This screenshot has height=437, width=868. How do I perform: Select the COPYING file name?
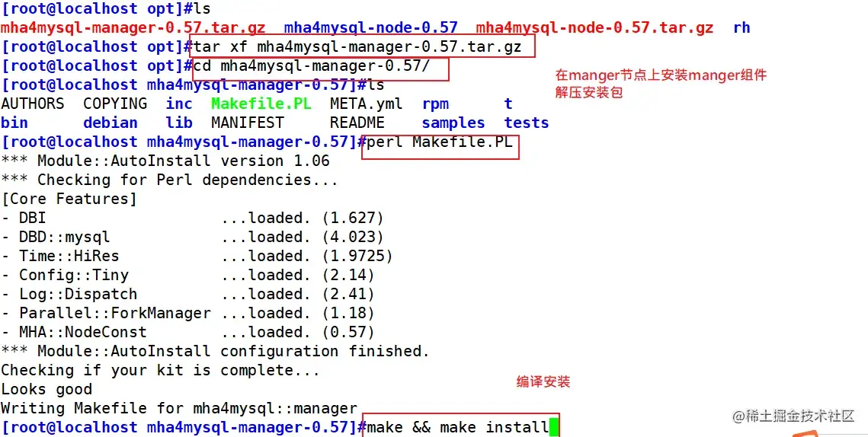(115, 104)
